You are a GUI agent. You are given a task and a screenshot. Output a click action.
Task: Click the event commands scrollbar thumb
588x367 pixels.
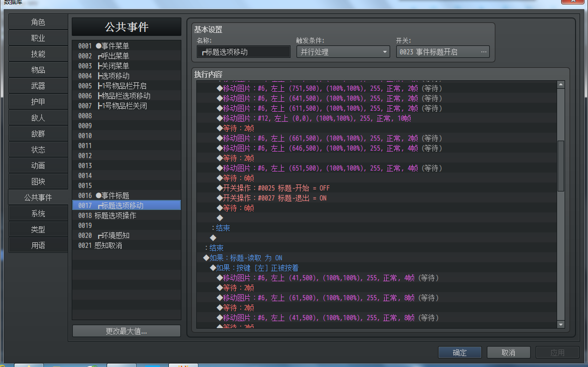tap(561, 166)
